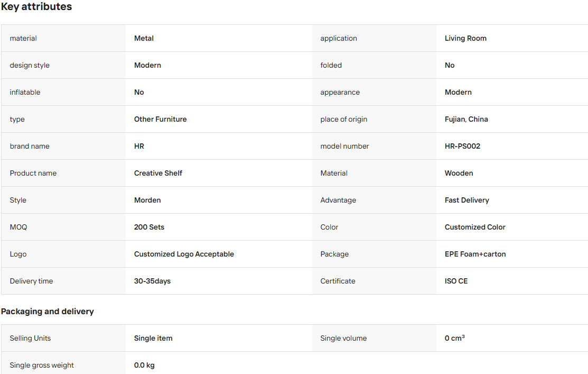Click Customized Logo Acceptable text
This screenshot has height=374, width=588.
click(x=184, y=254)
